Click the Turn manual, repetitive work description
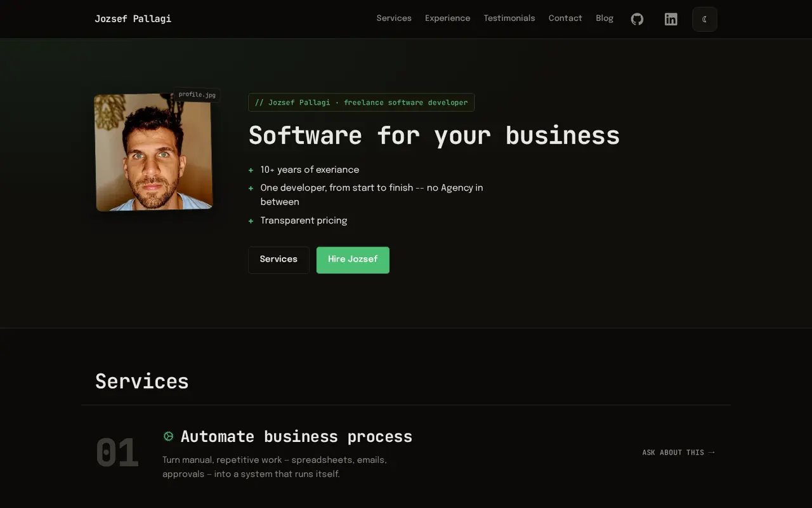The width and height of the screenshot is (812, 508). point(275,467)
